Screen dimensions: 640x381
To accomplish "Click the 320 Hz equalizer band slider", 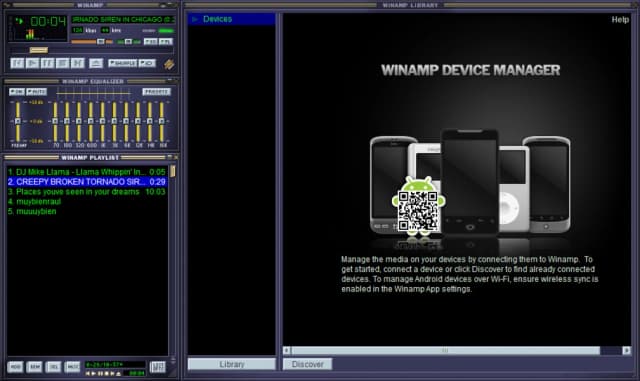I will 79,121.
